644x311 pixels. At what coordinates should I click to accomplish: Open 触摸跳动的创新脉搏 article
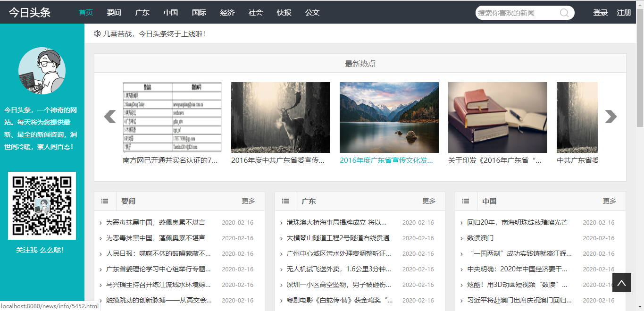(x=159, y=301)
